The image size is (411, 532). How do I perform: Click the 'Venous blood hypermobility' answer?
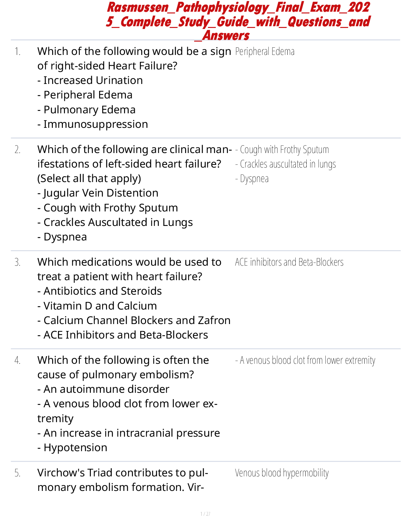tap(281, 473)
